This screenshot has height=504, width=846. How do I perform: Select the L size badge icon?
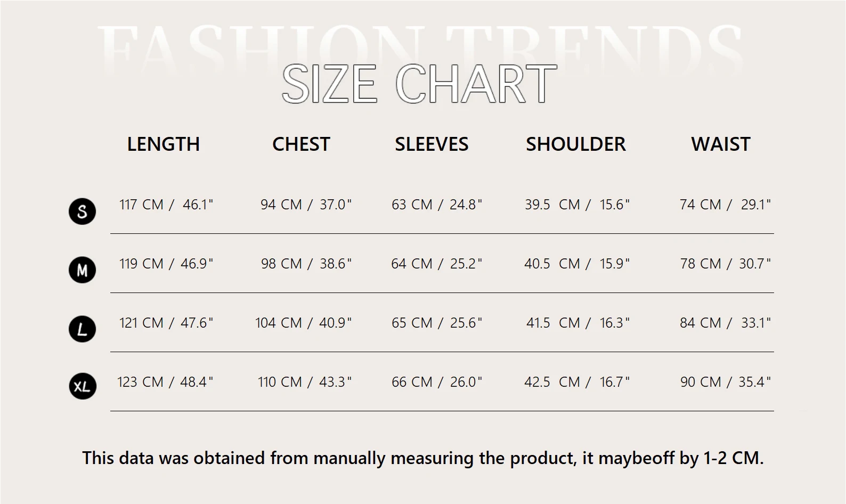[82, 329]
